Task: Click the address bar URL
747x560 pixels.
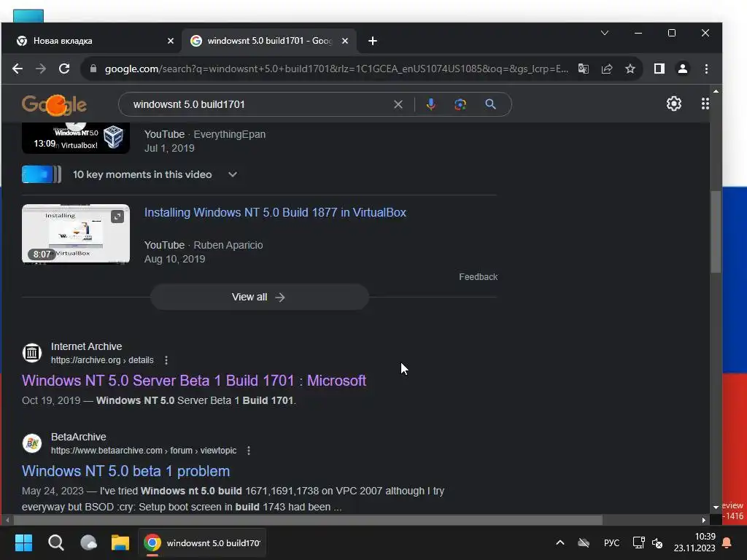Action: tap(336, 69)
